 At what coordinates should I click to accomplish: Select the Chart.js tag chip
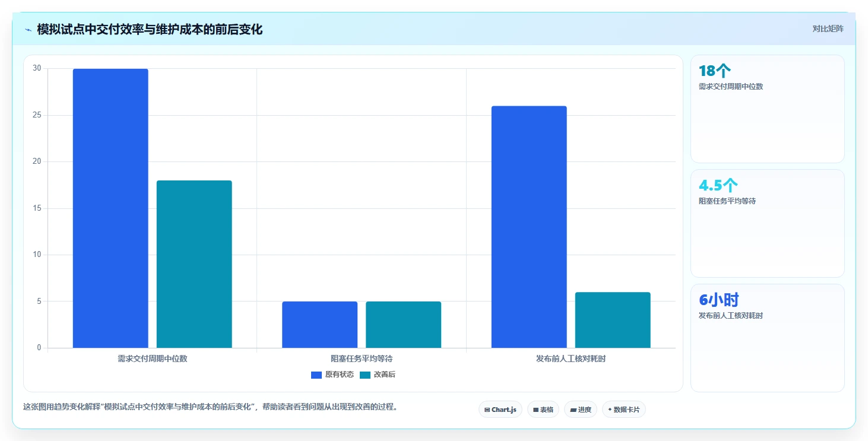(x=500, y=410)
